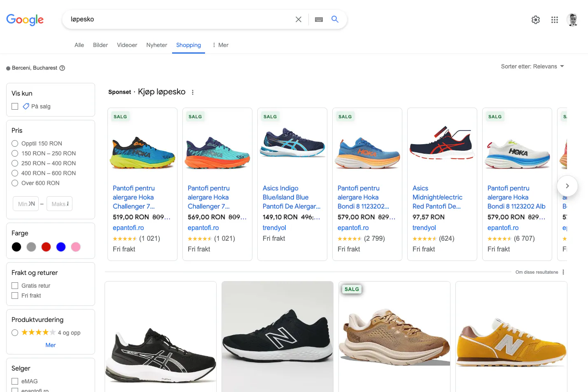Clear the search box with the X icon
This screenshot has height=392, width=588.
tap(299, 19)
